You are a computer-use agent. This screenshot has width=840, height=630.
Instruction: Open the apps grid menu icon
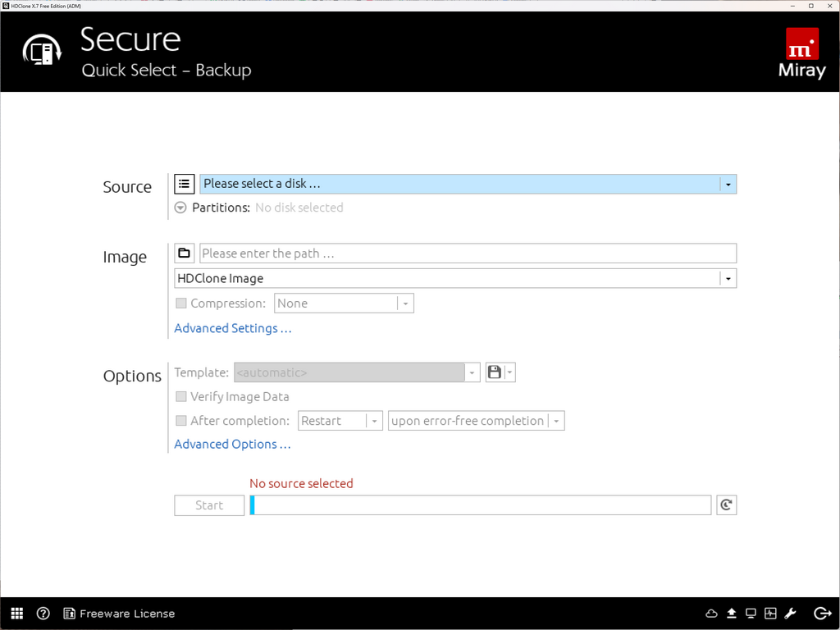click(x=17, y=614)
